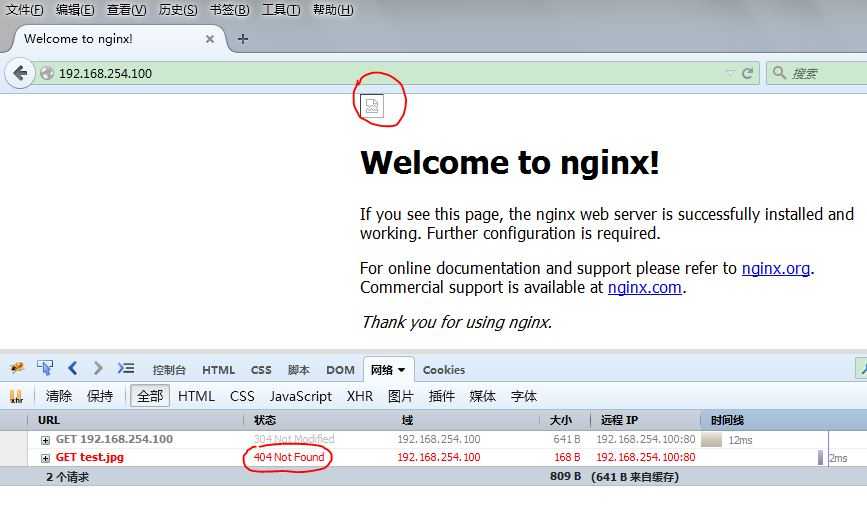Open the 书签(B) menu
This screenshot has width=867, height=512.
pyautogui.click(x=229, y=9)
